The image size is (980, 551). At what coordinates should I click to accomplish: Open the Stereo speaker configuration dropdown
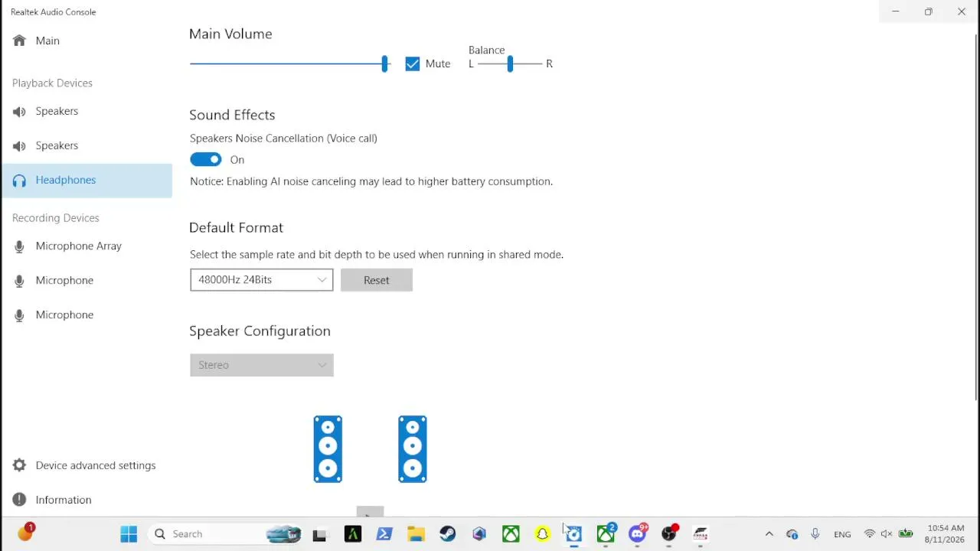pos(262,365)
